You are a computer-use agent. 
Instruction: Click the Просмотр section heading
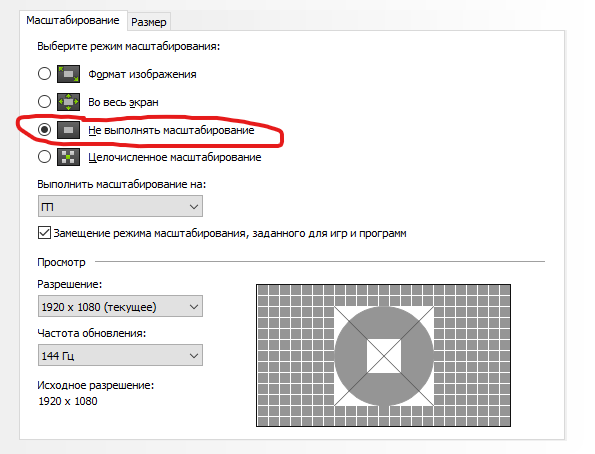coord(61,262)
